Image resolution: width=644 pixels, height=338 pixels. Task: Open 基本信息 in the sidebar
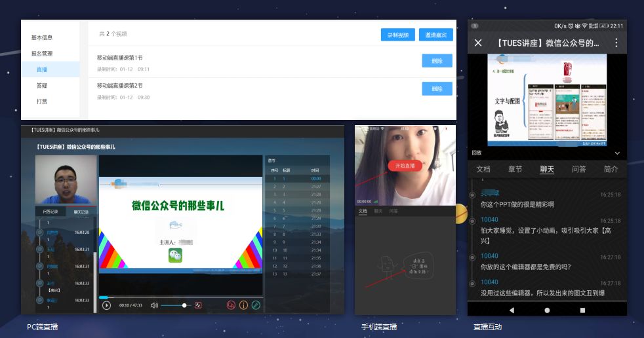pyautogui.click(x=42, y=37)
